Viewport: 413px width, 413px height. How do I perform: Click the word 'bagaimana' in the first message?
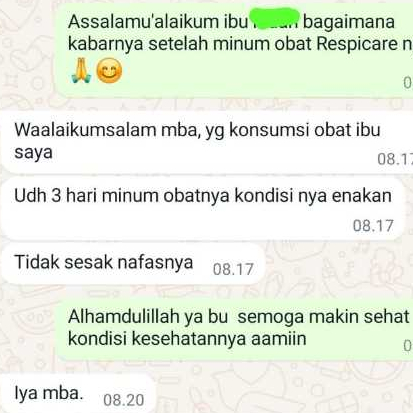click(349, 23)
